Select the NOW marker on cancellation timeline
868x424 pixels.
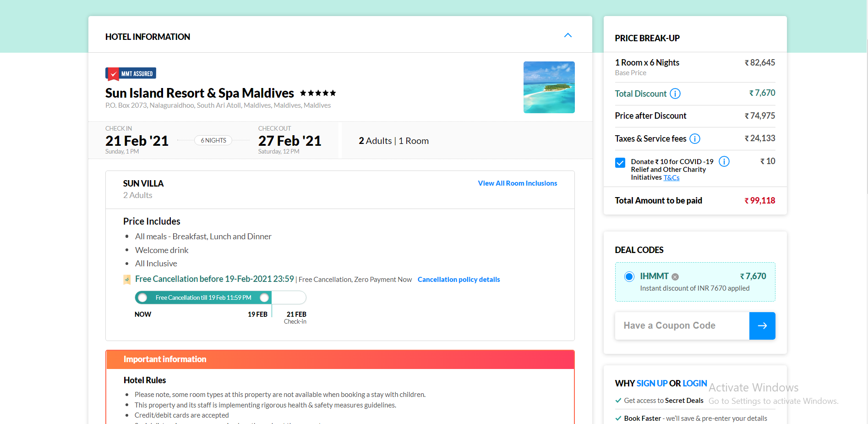coord(143,314)
